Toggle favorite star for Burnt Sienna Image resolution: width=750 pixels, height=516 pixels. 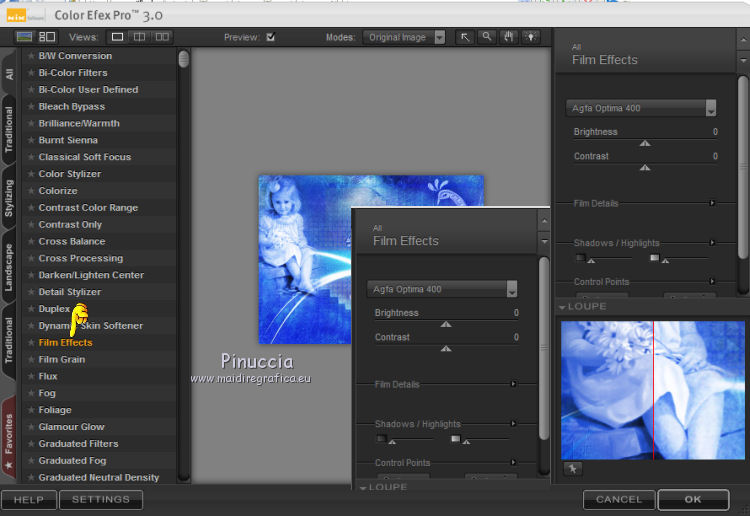(x=31, y=140)
